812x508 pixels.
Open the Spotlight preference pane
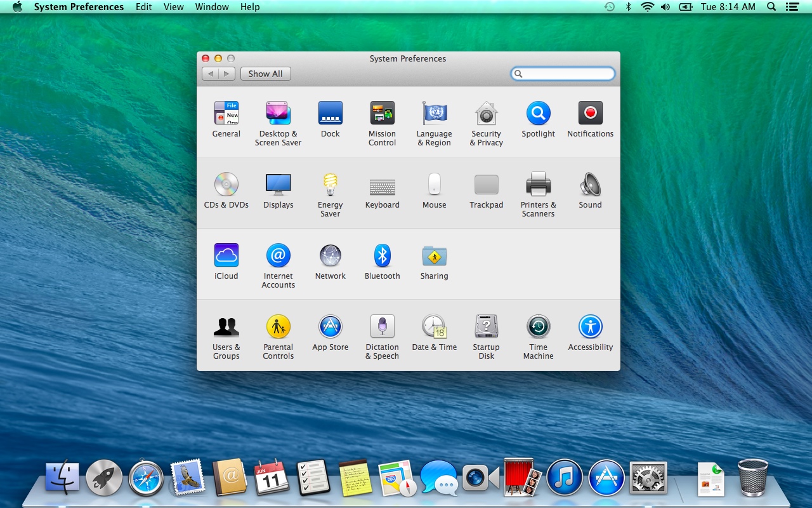539,119
